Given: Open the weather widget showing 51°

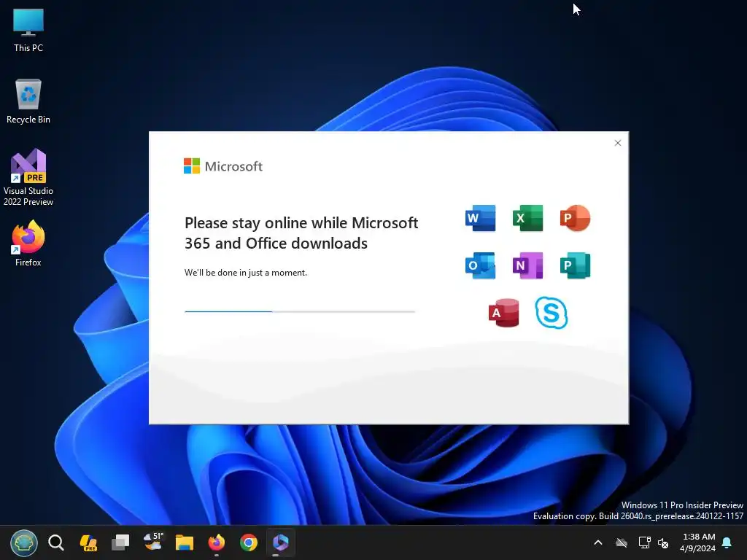Looking at the screenshot, I should (x=152, y=542).
